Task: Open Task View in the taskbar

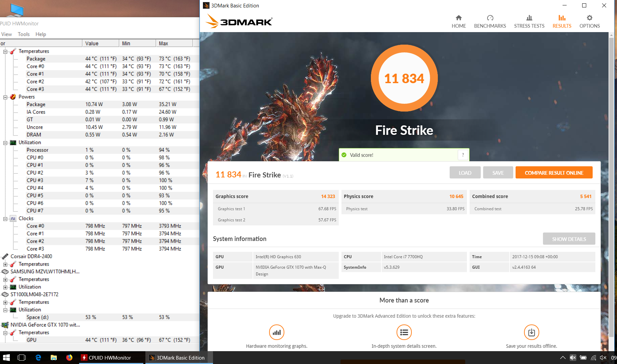Action: pyautogui.click(x=22, y=358)
